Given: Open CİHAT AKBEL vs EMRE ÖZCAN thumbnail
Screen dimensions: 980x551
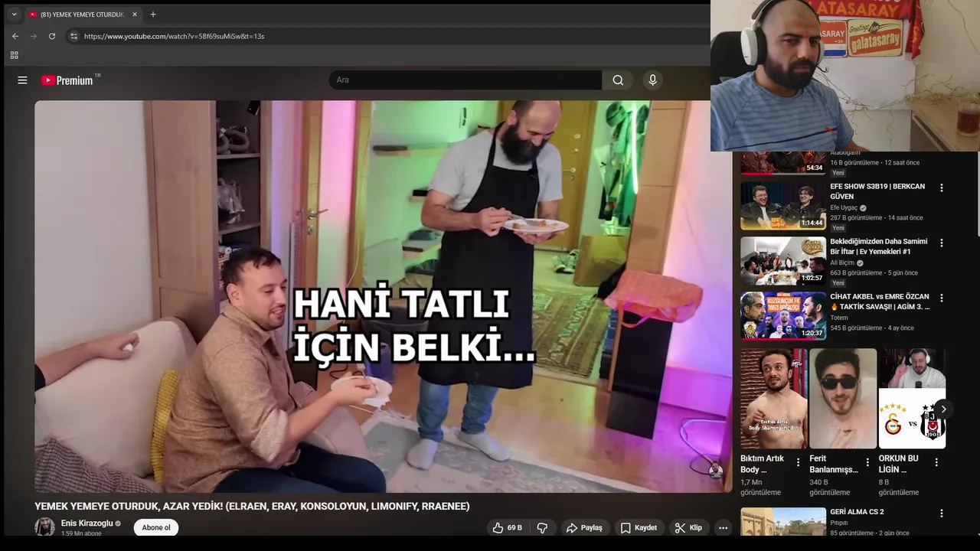Looking at the screenshot, I should [x=783, y=316].
